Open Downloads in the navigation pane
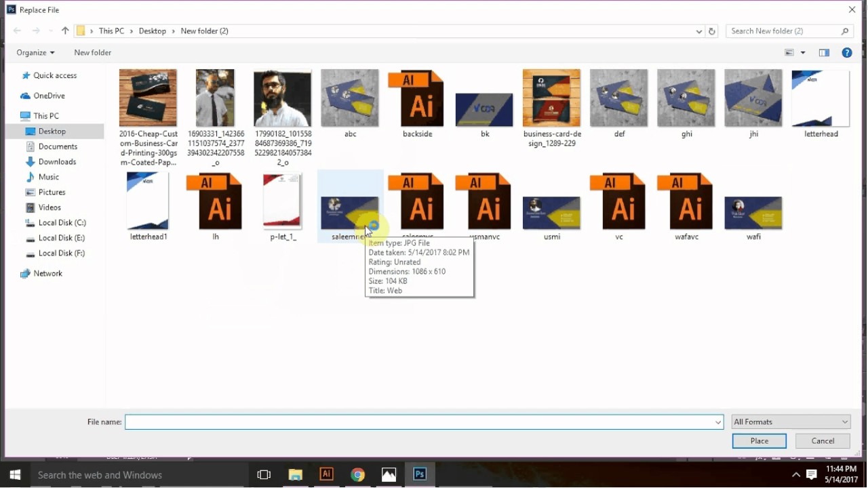The height and width of the screenshot is (488, 868). (x=51, y=162)
